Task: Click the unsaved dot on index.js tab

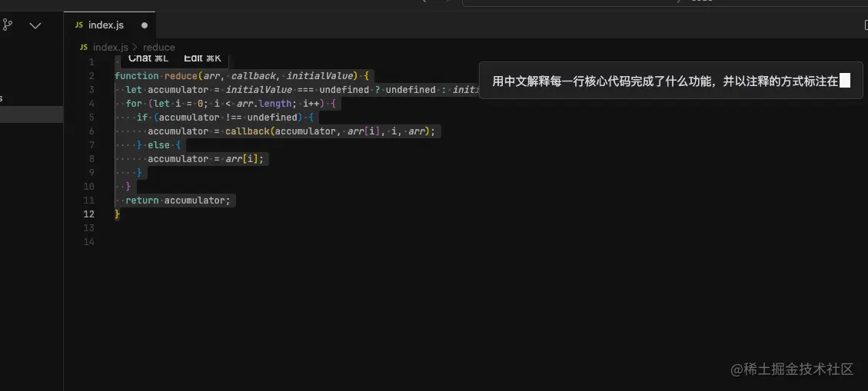Action: click(x=145, y=25)
